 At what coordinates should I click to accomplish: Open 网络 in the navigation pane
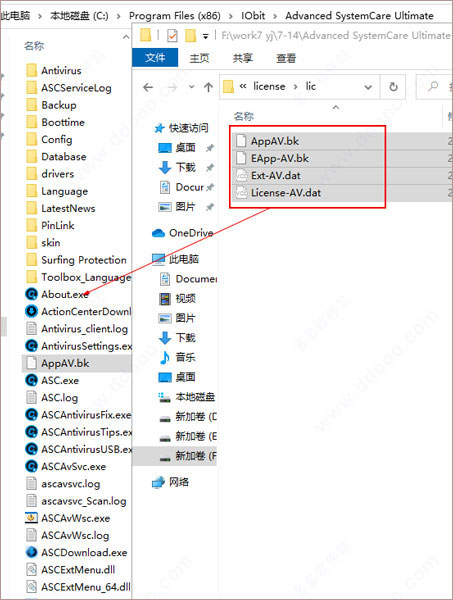(170, 482)
